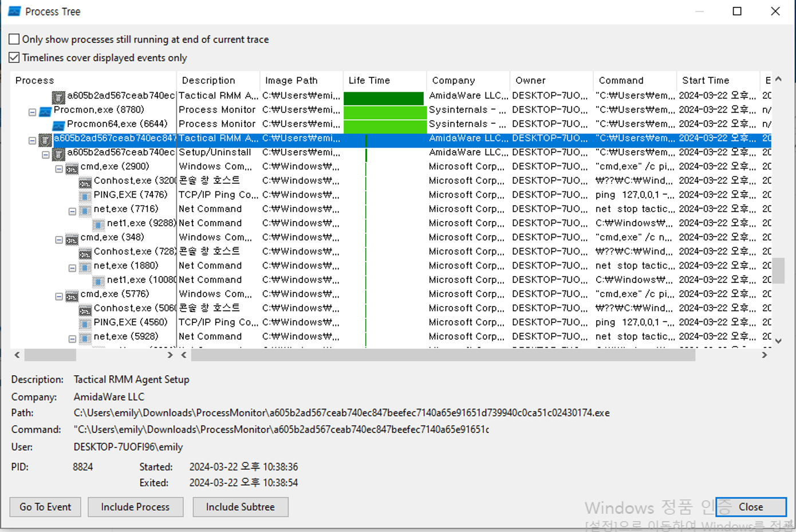Viewport: 796px width, 532px height.
Task: Click the Include Process button
Action: coord(135,507)
